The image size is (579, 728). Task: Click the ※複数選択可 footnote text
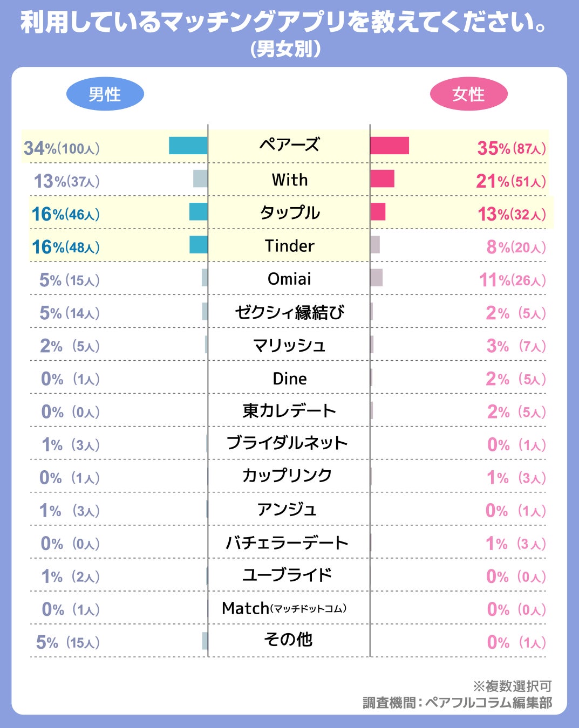pyautogui.click(x=512, y=686)
